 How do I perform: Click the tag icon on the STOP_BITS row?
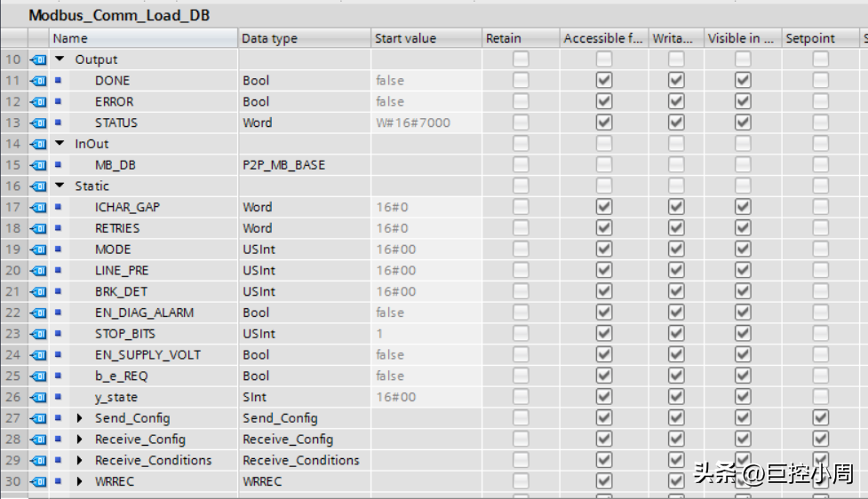click(x=38, y=334)
